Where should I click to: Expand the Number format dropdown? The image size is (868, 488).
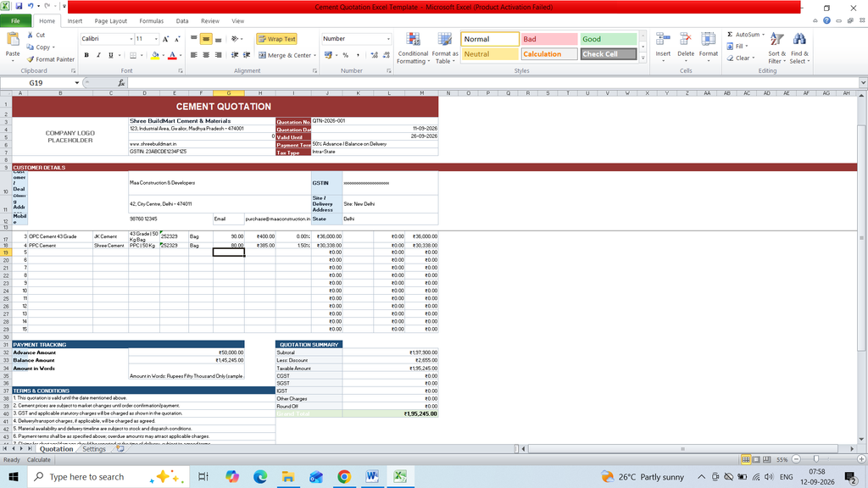388,39
